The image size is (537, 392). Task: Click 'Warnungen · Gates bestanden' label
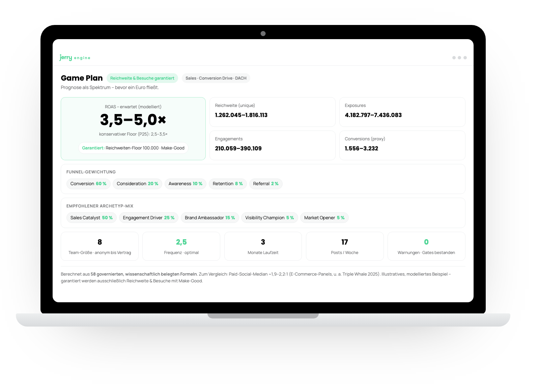pyautogui.click(x=426, y=253)
